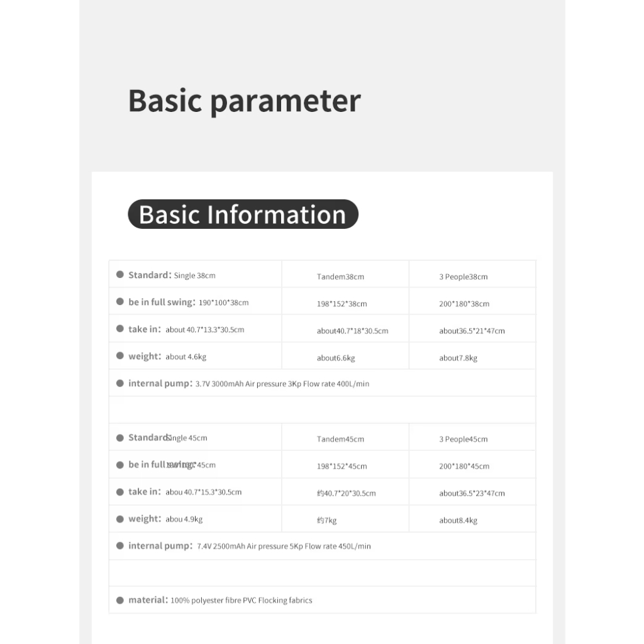Click the bullet beside "weight: about 4.6kg"

click(120, 356)
